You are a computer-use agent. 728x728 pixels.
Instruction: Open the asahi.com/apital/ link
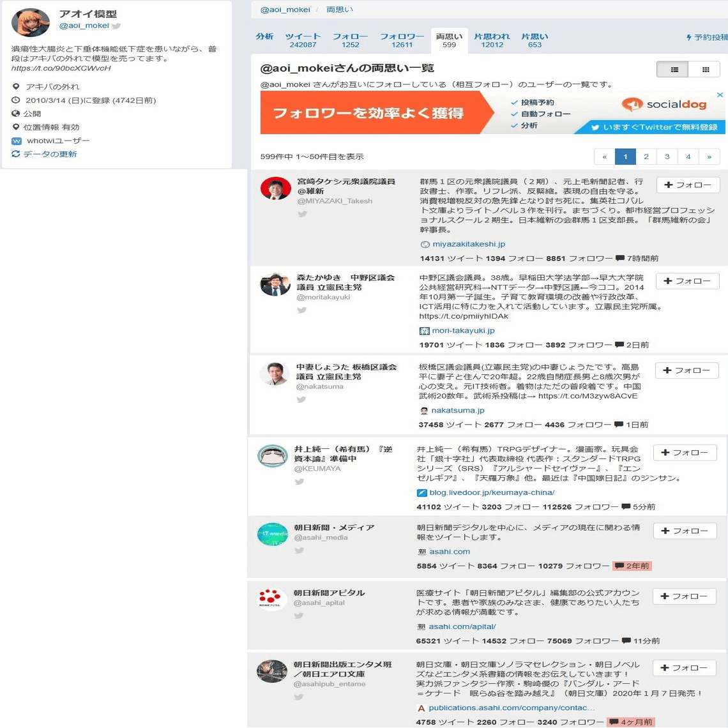(x=462, y=627)
